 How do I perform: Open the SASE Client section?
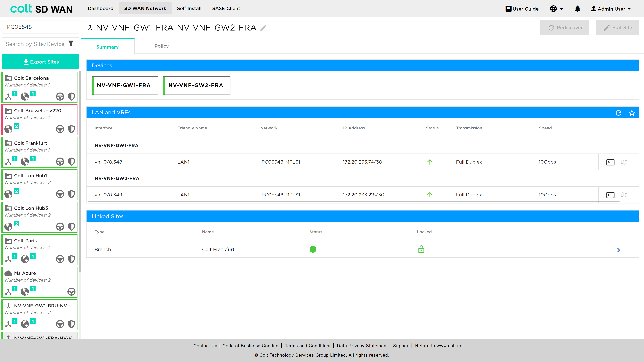tap(226, 9)
